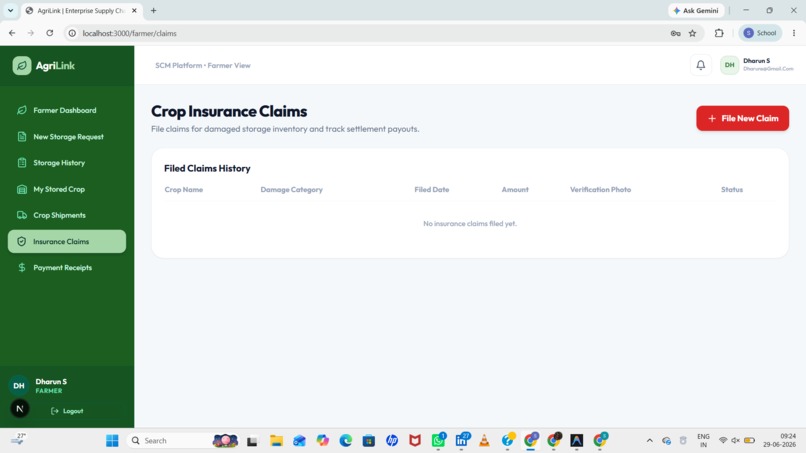806x453 pixels.
Task: Open Farmer Dashboard from the sidebar
Action: (x=67, y=110)
